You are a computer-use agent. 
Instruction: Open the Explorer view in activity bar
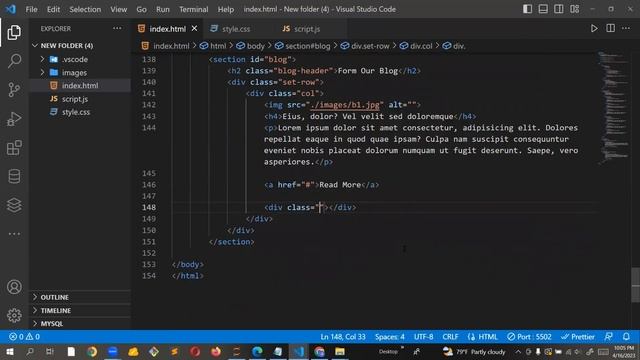coord(14,32)
